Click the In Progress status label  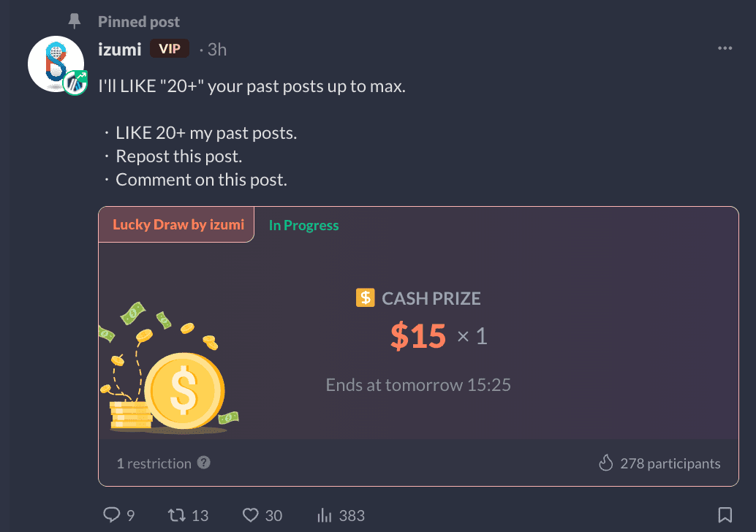pyautogui.click(x=303, y=225)
